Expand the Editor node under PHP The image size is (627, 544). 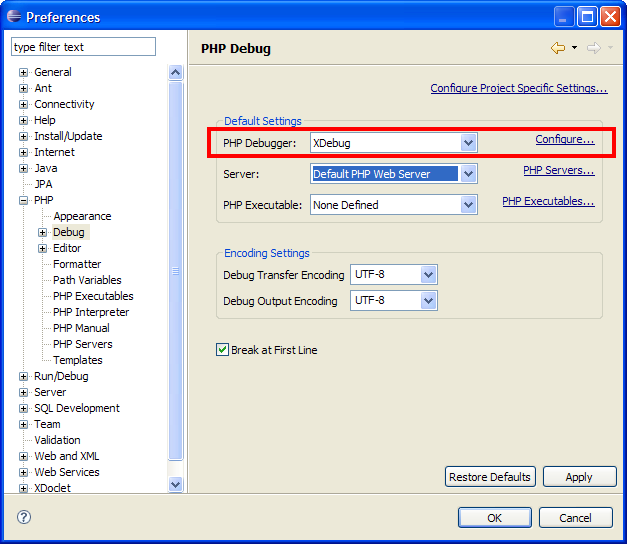pos(42,248)
